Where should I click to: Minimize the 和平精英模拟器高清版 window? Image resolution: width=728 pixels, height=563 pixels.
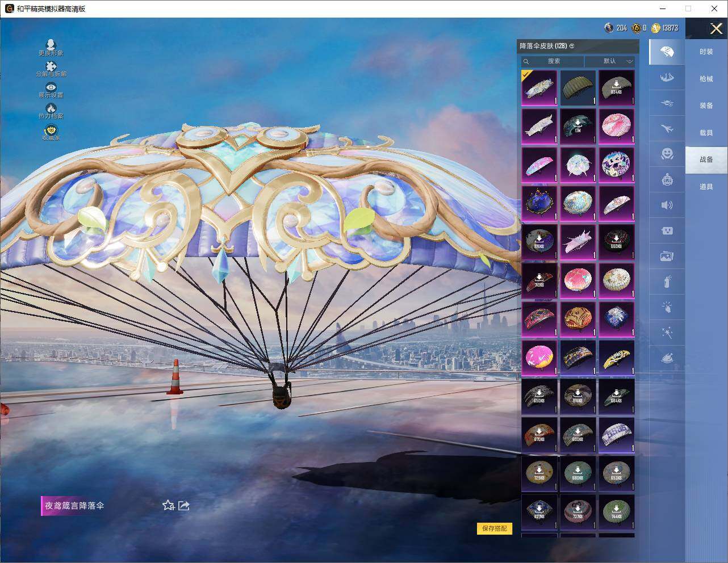(x=663, y=9)
